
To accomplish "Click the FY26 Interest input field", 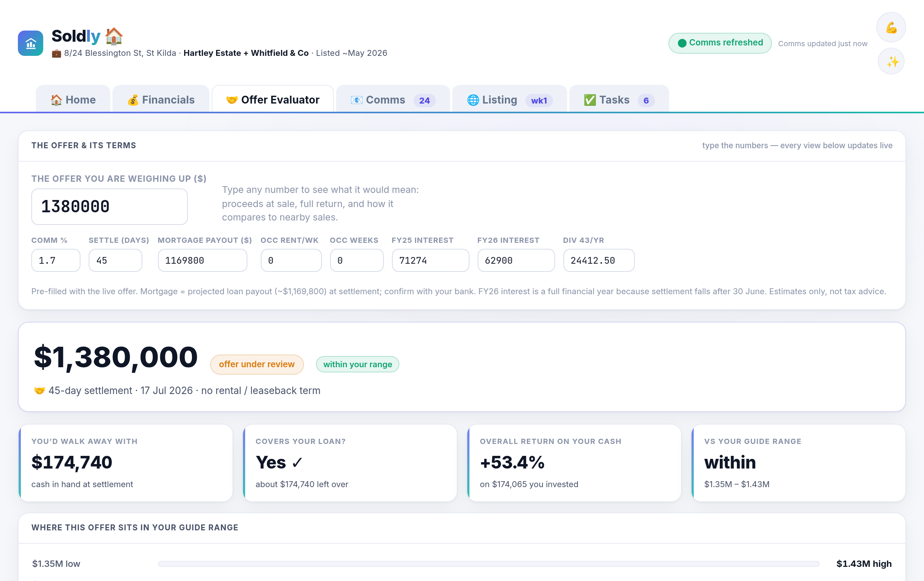I will click(516, 260).
